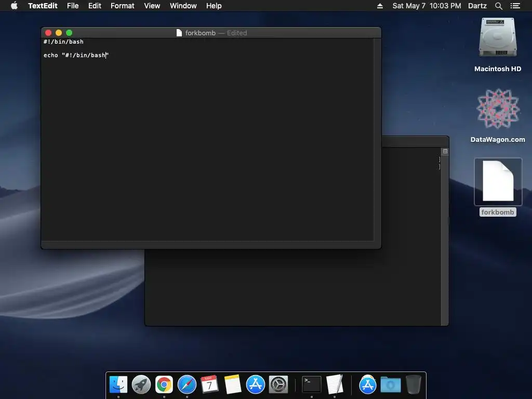This screenshot has width=532, height=399.
Task: Open the App Store icon beside the Downloads folder
Action: [367, 385]
